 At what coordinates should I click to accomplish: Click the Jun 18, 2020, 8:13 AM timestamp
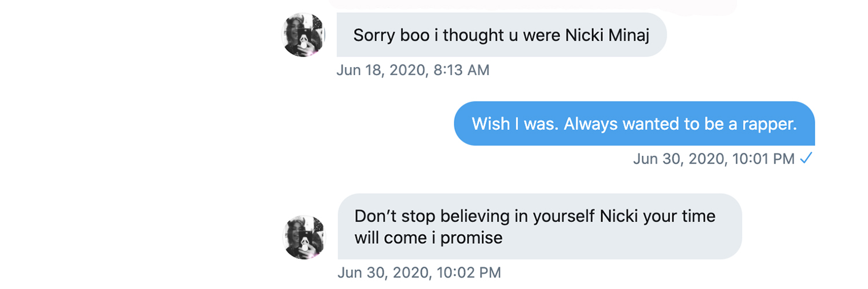coord(413,71)
